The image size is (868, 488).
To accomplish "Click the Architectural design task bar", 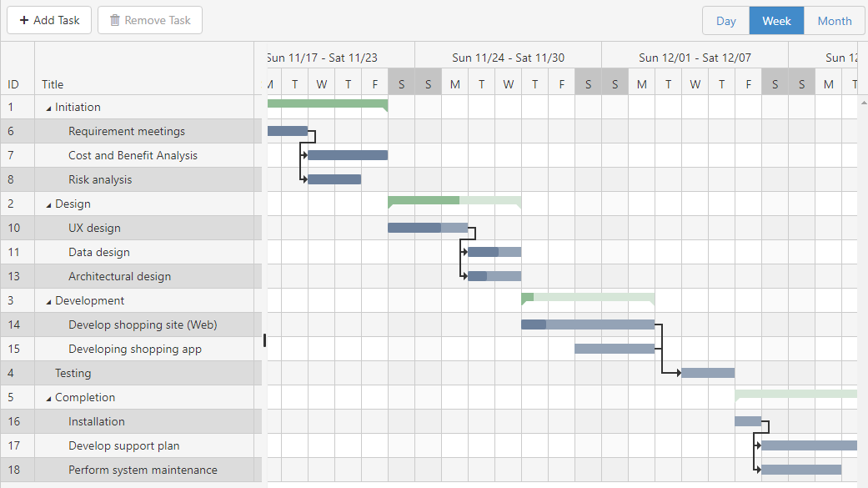I will [x=495, y=276].
